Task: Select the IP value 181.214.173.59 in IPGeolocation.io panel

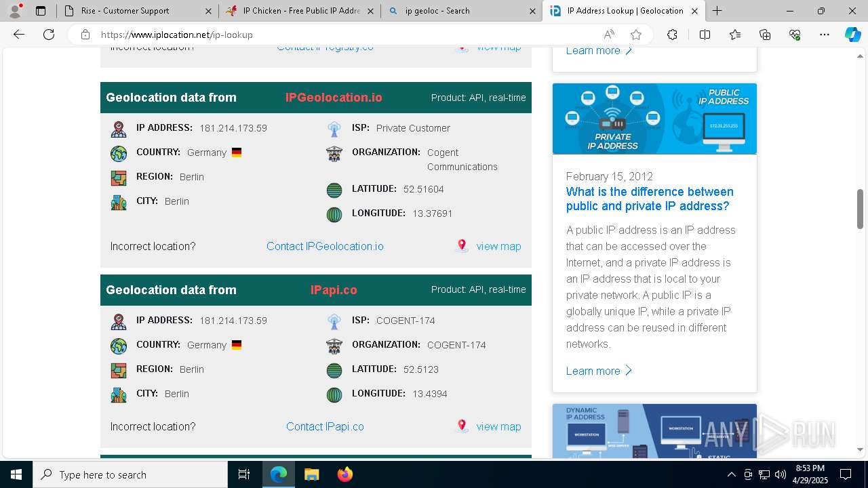Action: click(233, 128)
